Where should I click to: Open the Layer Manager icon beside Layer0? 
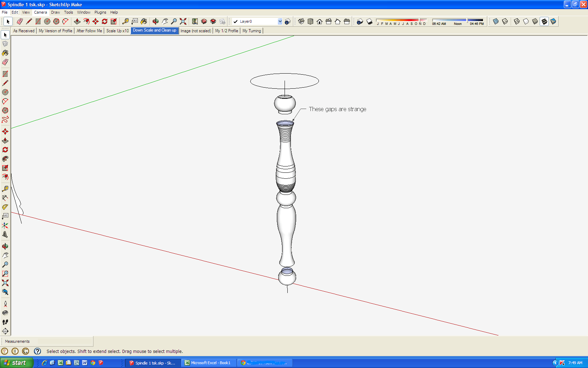(288, 21)
